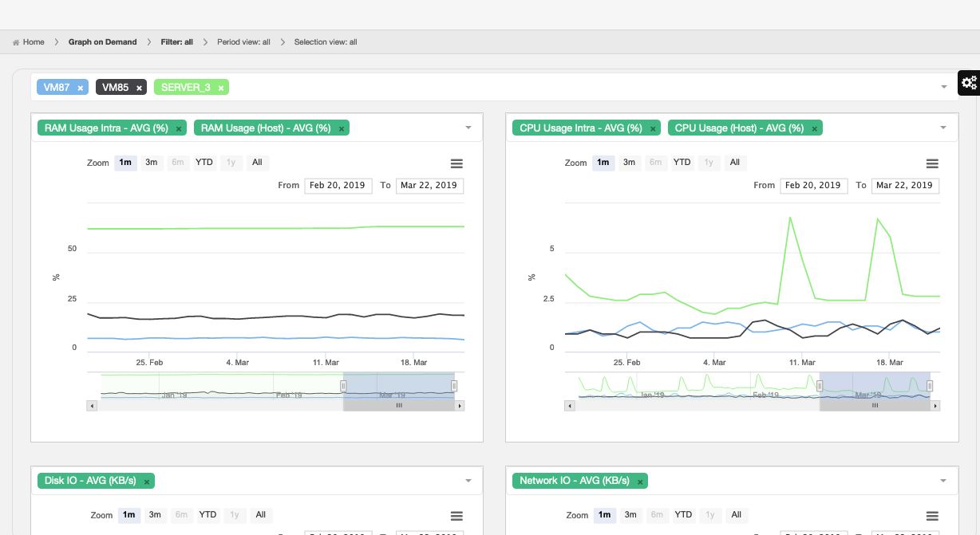Screen dimensions: 980x535
Task: Set Network IO chart zoom to All
Action: 737,515
